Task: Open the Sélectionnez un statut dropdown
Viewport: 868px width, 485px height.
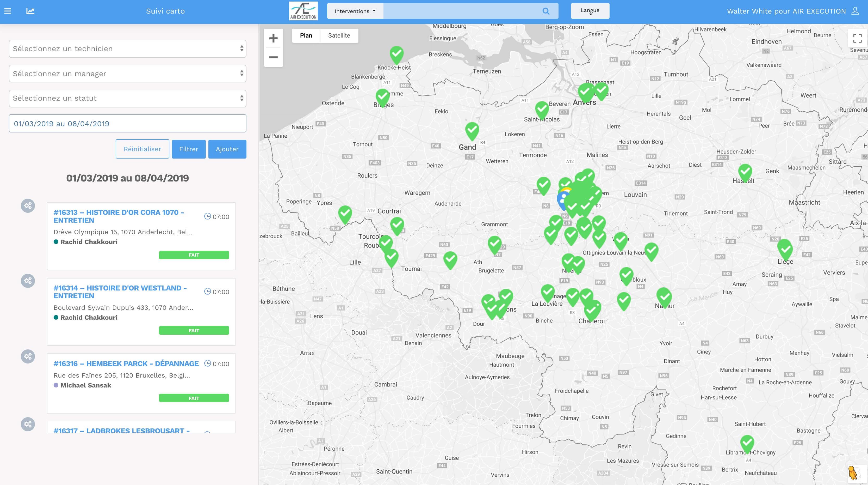Action: coord(128,98)
